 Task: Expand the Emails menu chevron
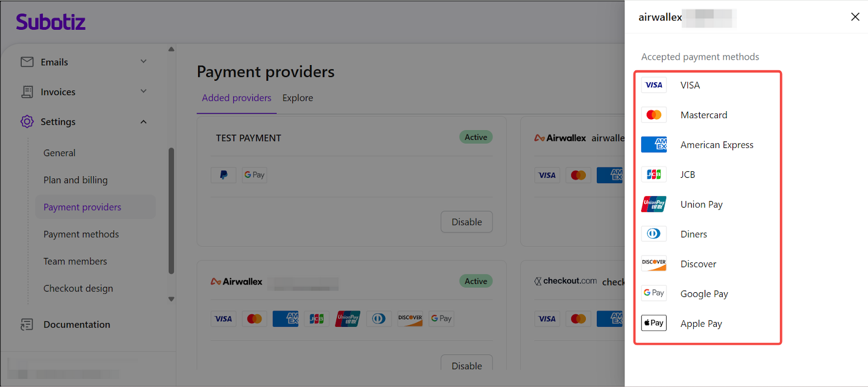tap(144, 61)
